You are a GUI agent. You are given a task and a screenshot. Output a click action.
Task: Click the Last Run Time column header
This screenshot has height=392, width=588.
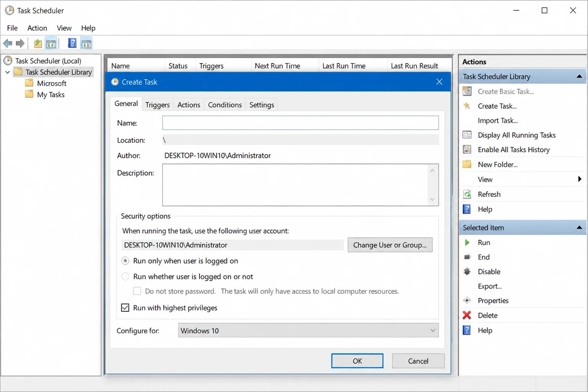353,66
